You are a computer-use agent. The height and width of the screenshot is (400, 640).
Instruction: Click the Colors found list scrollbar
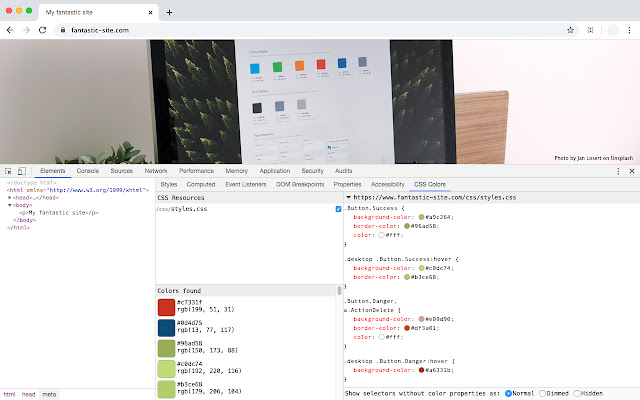click(339, 290)
